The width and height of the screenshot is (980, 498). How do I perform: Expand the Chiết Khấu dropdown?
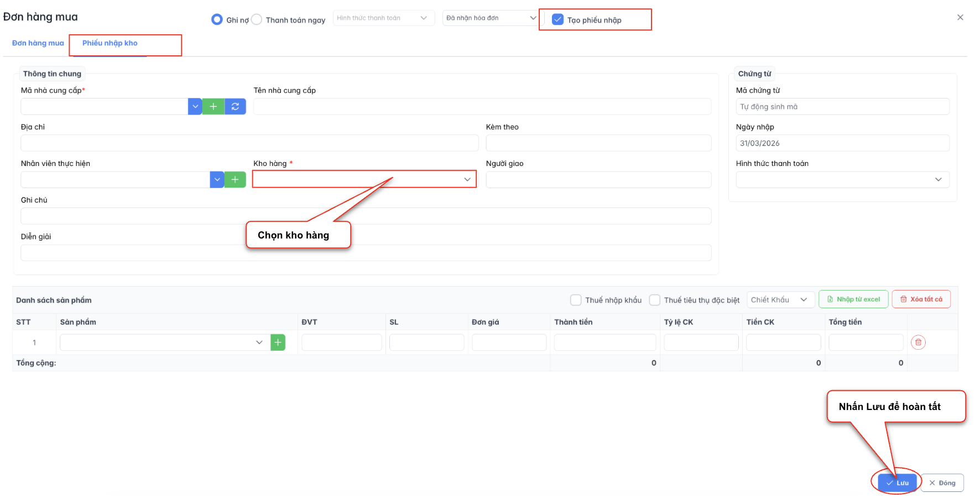780,299
